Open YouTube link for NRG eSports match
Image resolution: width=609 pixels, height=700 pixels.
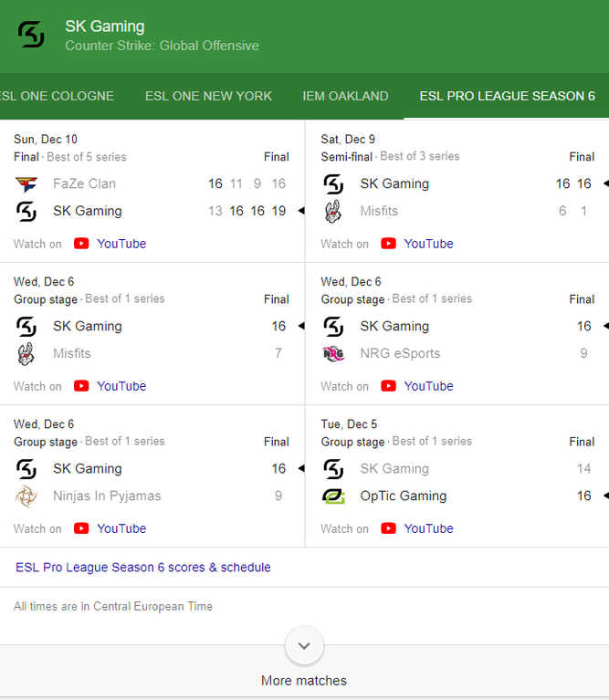428,386
